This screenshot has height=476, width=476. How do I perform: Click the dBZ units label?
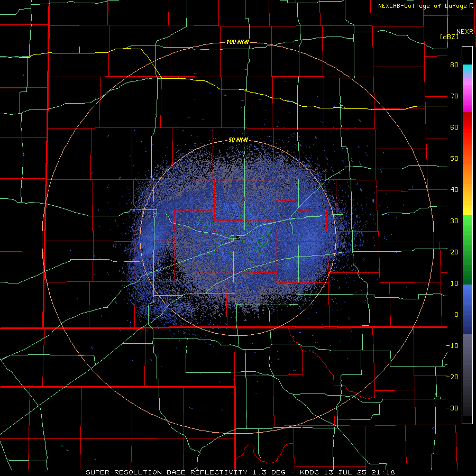tap(449, 36)
